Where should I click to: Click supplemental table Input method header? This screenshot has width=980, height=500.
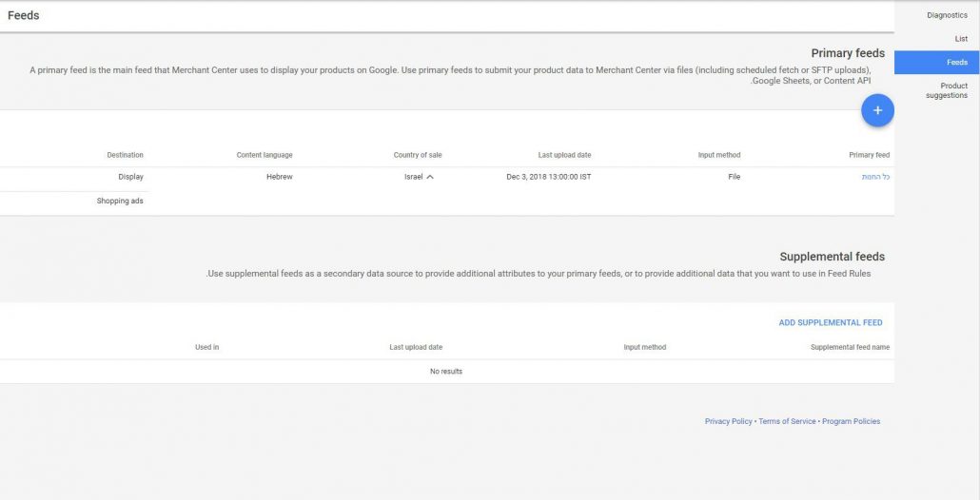645,347
